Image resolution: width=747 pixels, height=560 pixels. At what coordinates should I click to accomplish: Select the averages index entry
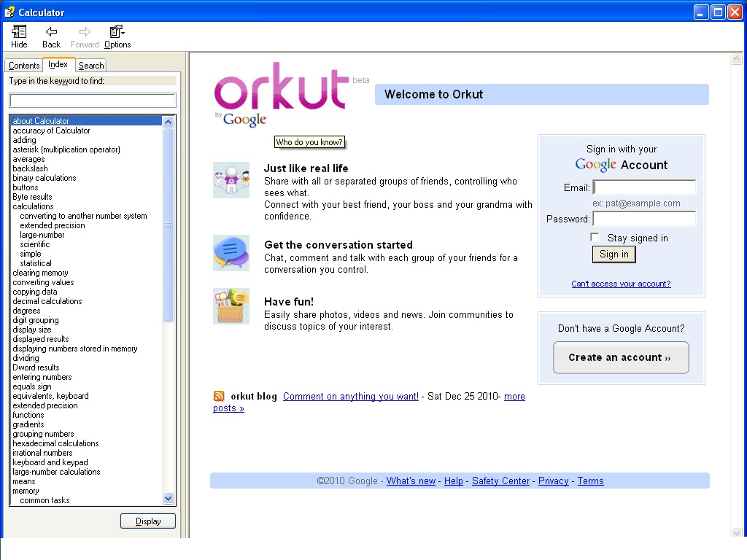[x=28, y=159]
